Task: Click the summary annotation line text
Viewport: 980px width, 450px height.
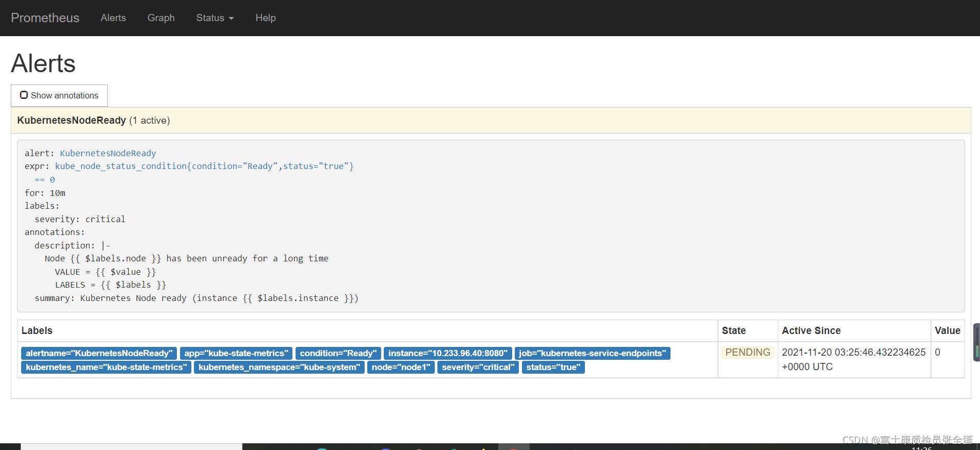Action: (197, 298)
